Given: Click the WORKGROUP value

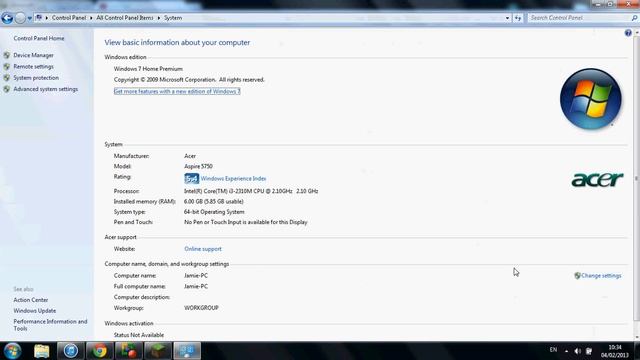Looking at the screenshot, I should tap(201, 308).
